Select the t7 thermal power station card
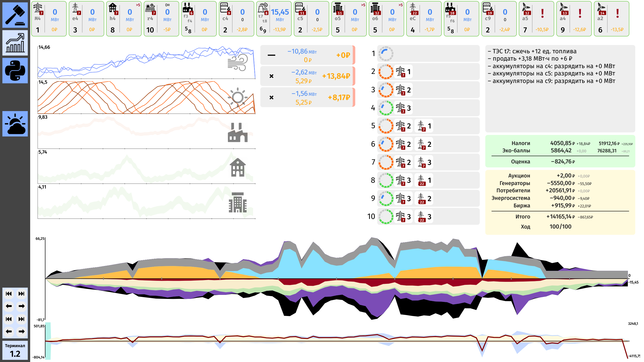Screen dimensions: 644x362 274,19
